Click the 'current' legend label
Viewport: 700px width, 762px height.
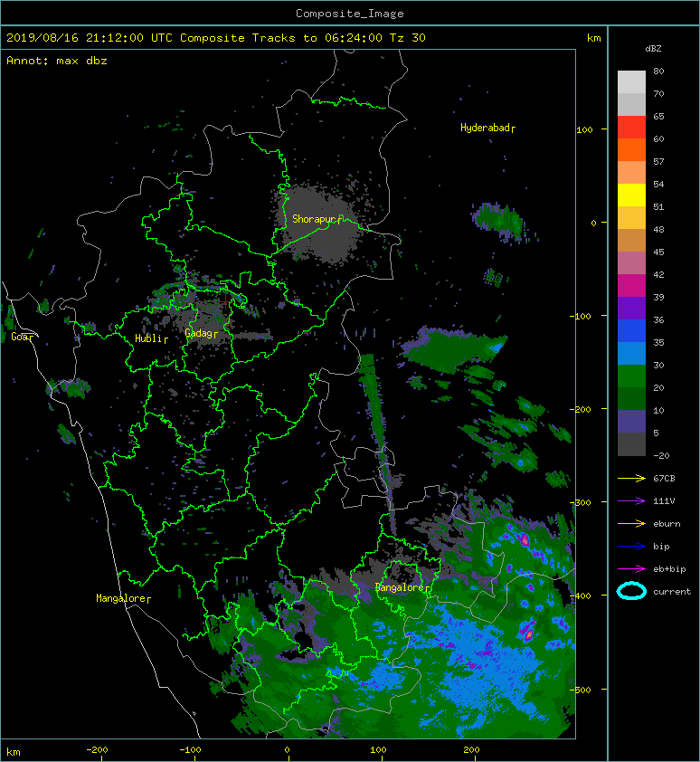point(672,592)
